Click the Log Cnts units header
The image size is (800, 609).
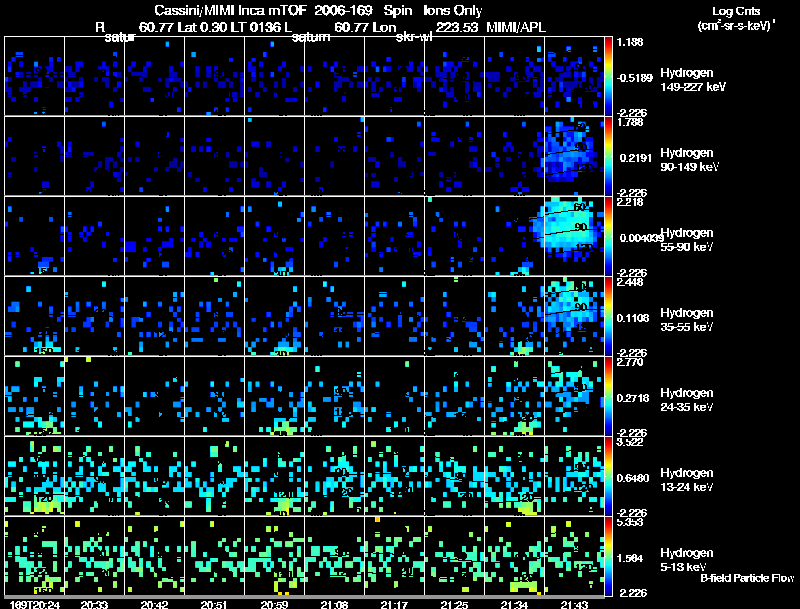(x=734, y=17)
